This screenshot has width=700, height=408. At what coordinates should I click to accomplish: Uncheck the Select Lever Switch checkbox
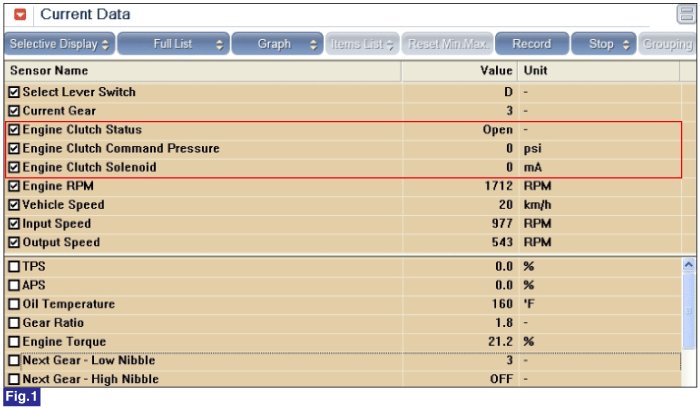pyautogui.click(x=14, y=92)
